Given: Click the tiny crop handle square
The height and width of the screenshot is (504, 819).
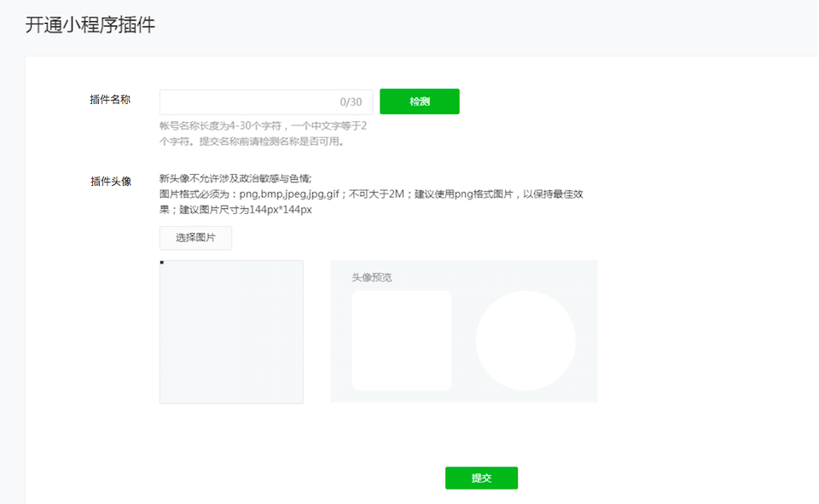Looking at the screenshot, I should pos(160,263).
